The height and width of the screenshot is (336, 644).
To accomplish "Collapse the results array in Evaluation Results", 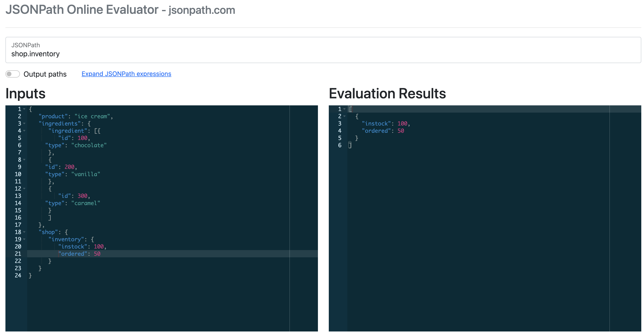I will 345,109.
